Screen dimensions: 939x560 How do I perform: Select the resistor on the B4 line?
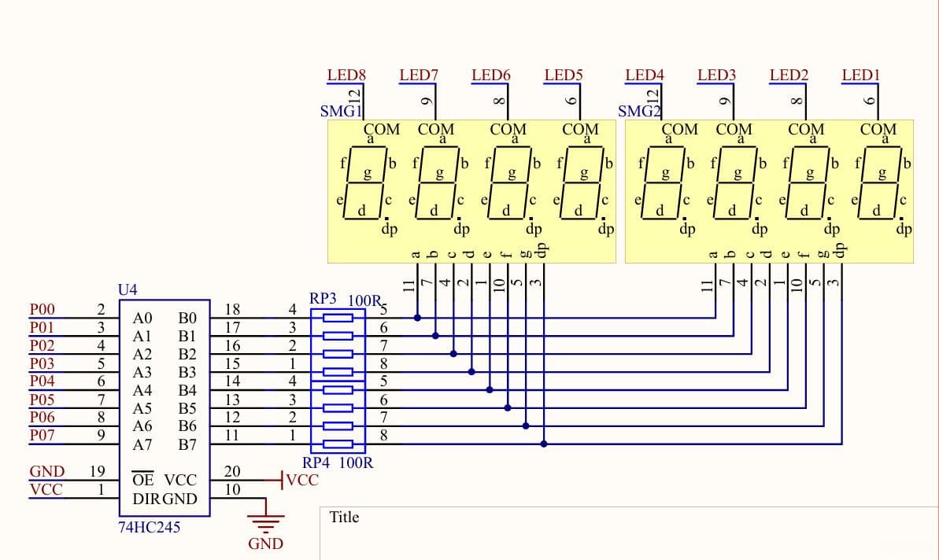point(338,390)
